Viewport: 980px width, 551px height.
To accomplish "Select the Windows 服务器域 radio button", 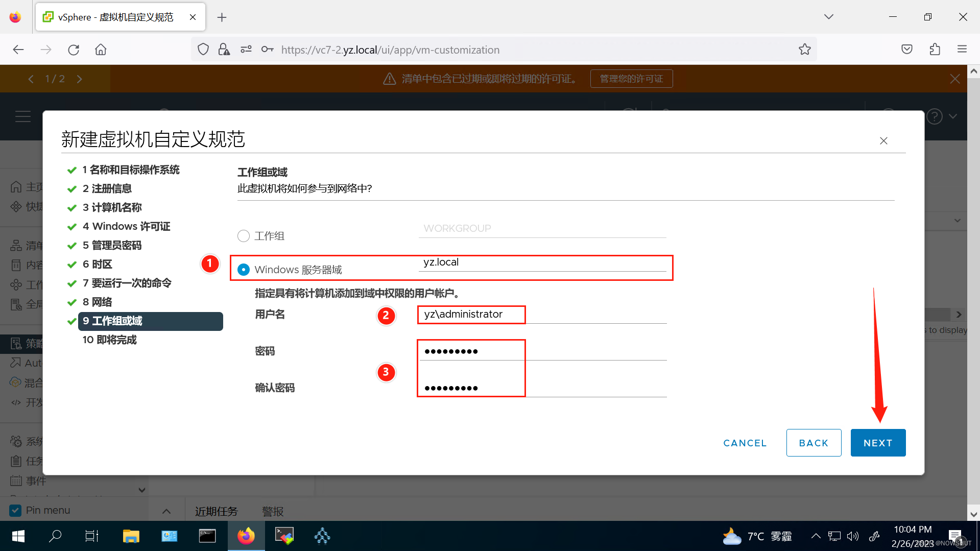I will click(244, 269).
